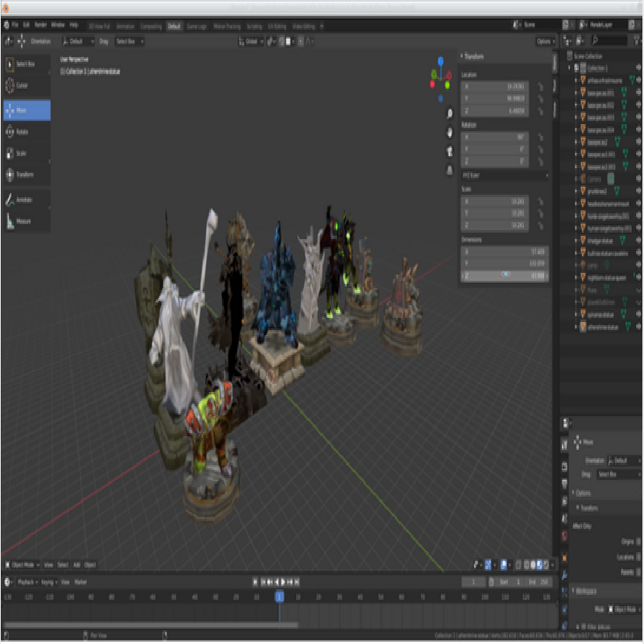Toggle Location X lock icon

[540, 87]
